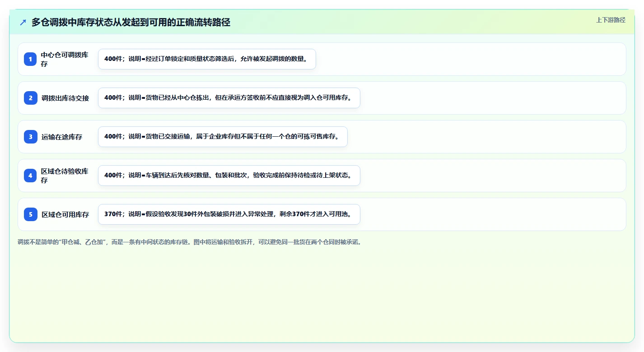Open the description box about 订单锁定和质量状态筛选
Screen dimensions: 644x352
(207, 59)
